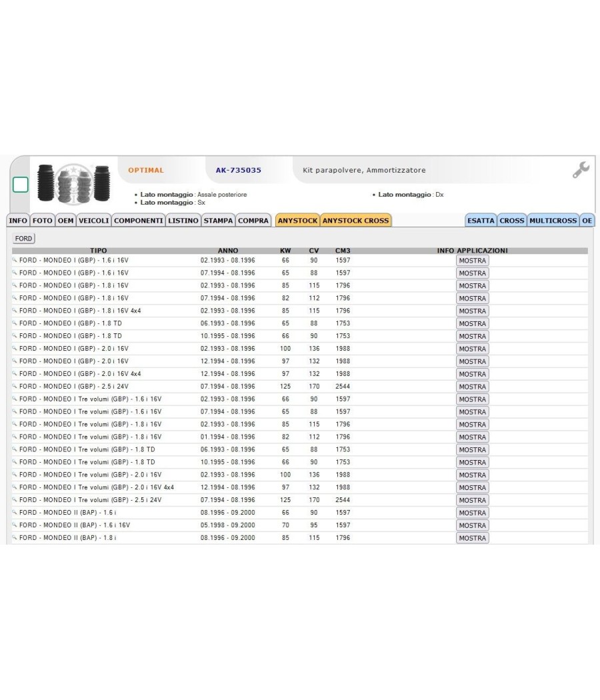Click MOSTRA for Mondeo I (GBP) 1.8 i 16V 85 kW
Image resolution: width=600 pixels, height=700 pixels.
[x=472, y=286]
